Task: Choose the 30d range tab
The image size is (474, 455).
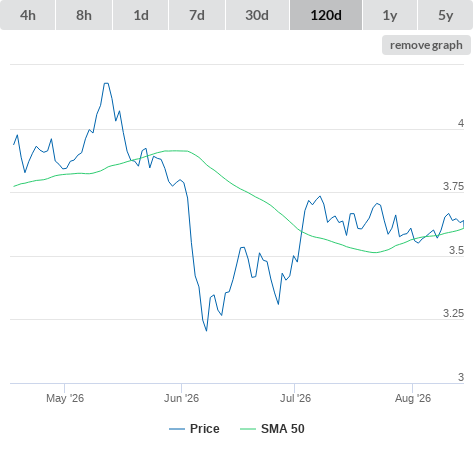Action: [257, 15]
